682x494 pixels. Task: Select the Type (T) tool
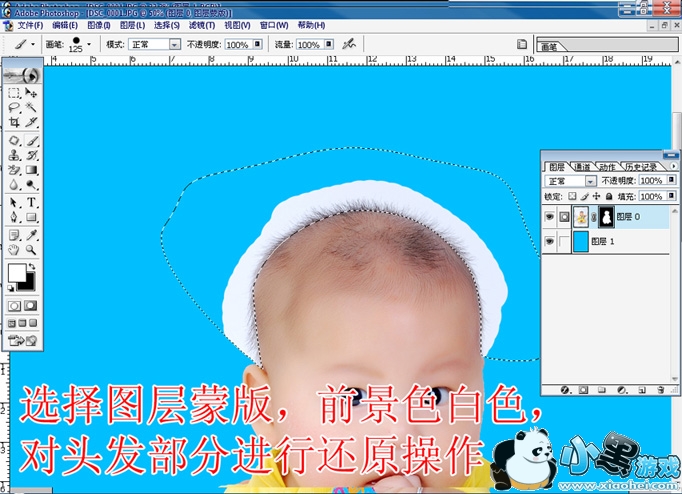[32, 202]
